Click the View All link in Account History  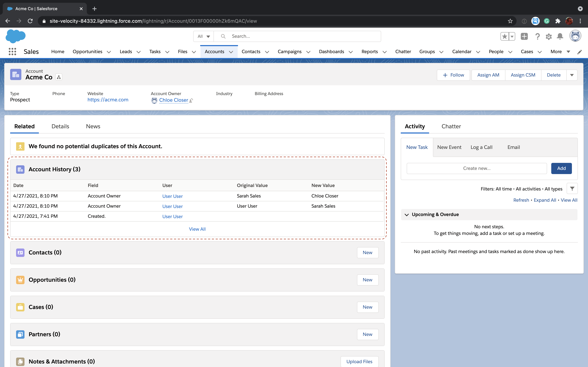pos(197,229)
